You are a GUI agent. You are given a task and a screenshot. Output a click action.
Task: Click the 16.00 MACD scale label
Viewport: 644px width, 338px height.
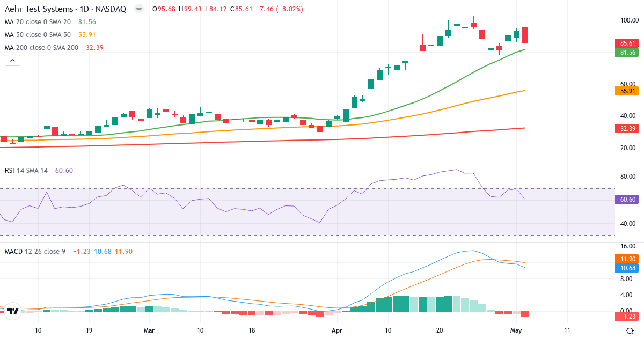tap(628, 246)
